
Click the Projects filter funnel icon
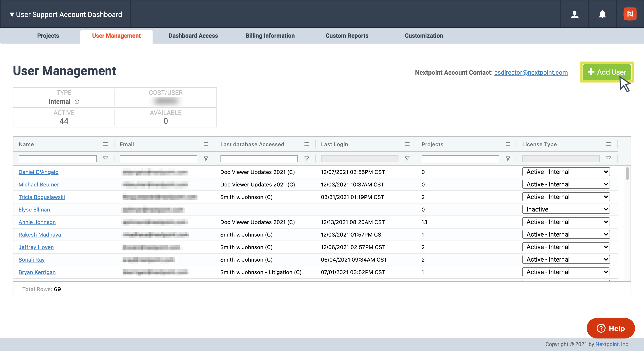(508, 159)
